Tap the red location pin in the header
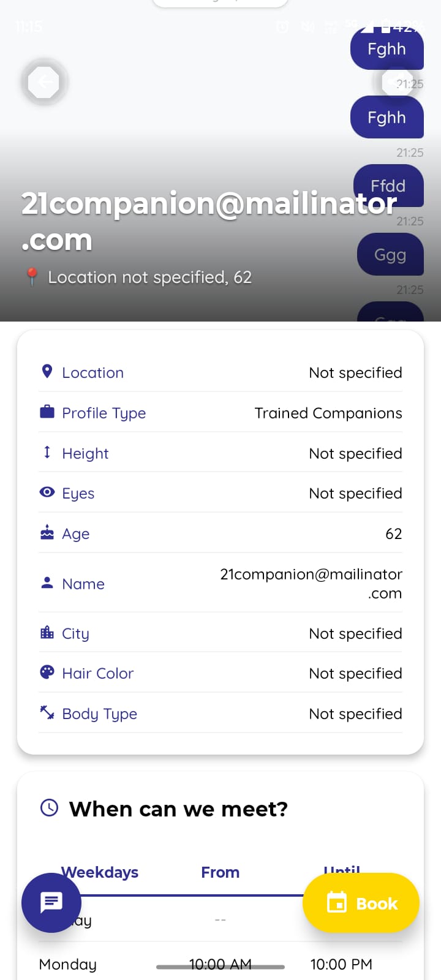This screenshot has height=980, width=441. tap(32, 277)
